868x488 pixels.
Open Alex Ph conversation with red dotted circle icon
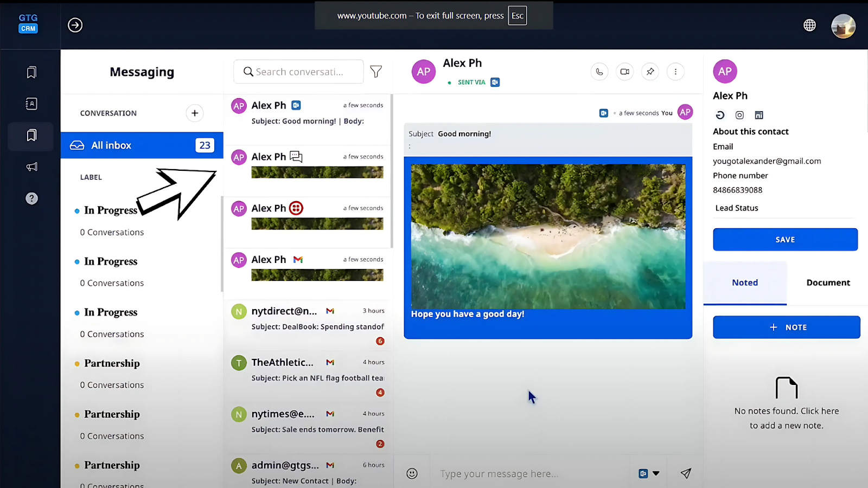[x=308, y=222]
